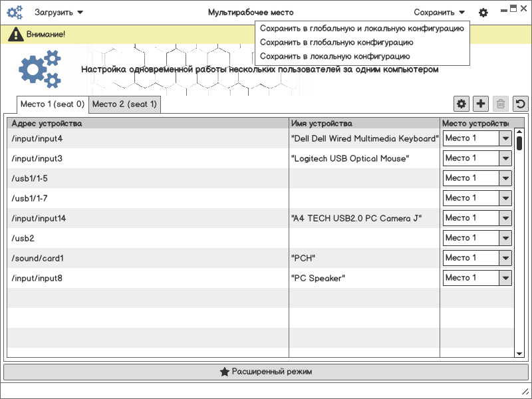Switch to Место 2 (seat 1) tab
This screenshot has width=532, height=399.
coord(124,104)
